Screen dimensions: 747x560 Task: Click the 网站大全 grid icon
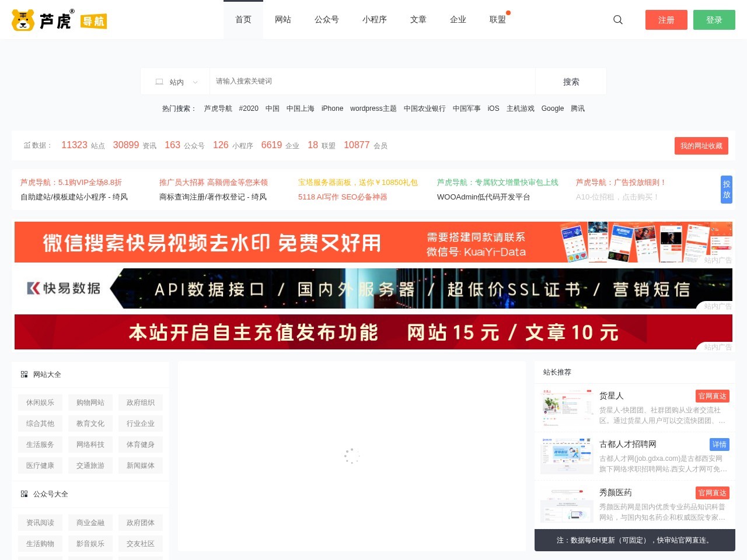pos(24,374)
